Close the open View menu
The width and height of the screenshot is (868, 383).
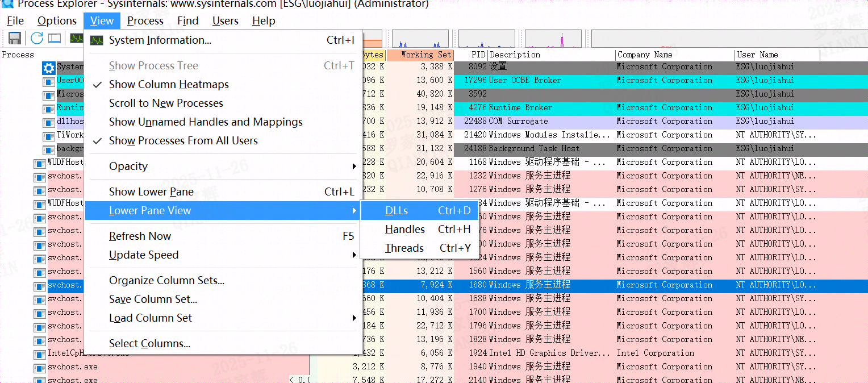(102, 21)
